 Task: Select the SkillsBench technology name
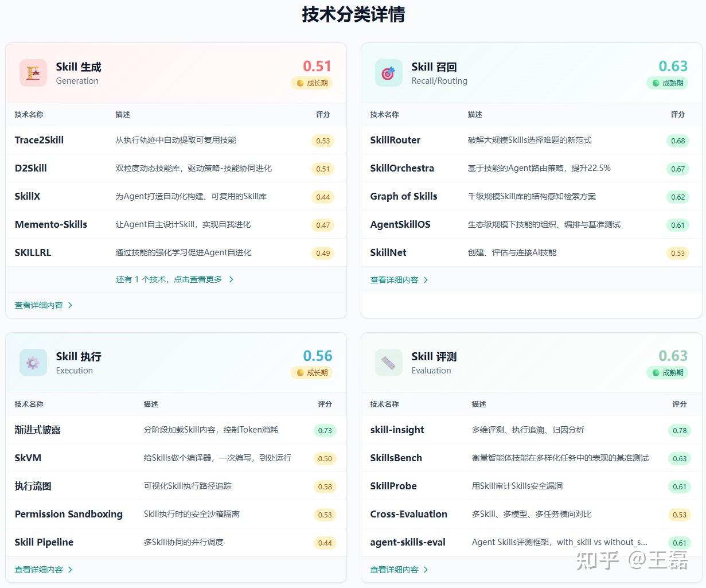point(396,458)
